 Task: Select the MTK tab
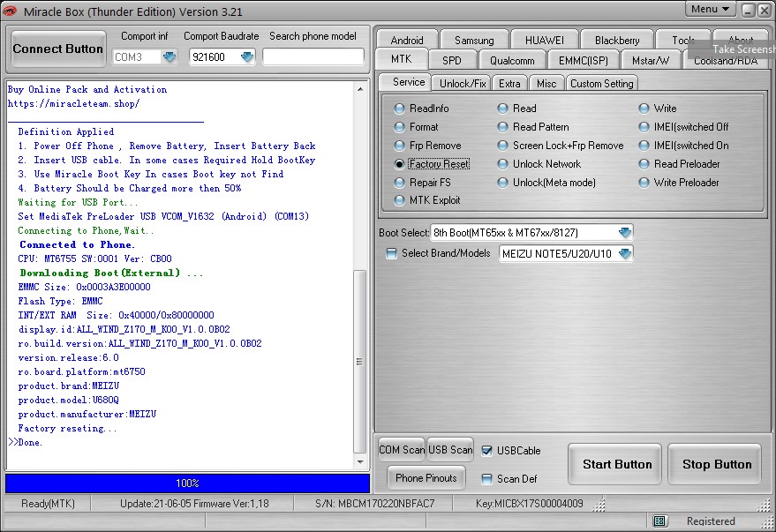click(x=402, y=59)
